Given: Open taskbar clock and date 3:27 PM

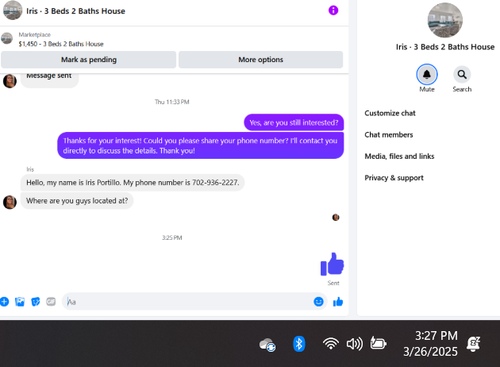Looking at the screenshot, I should pyautogui.click(x=430, y=344).
